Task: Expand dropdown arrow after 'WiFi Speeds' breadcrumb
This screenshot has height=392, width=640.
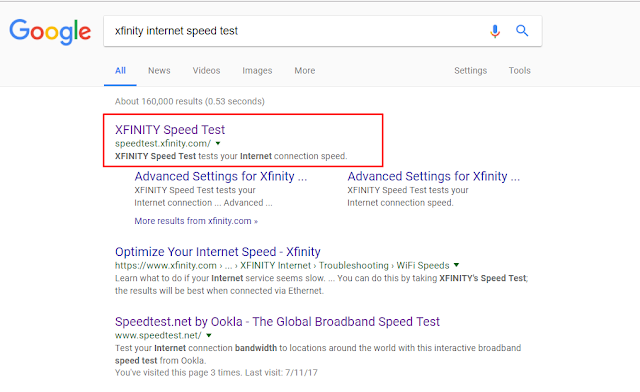Action: tap(456, 265)
